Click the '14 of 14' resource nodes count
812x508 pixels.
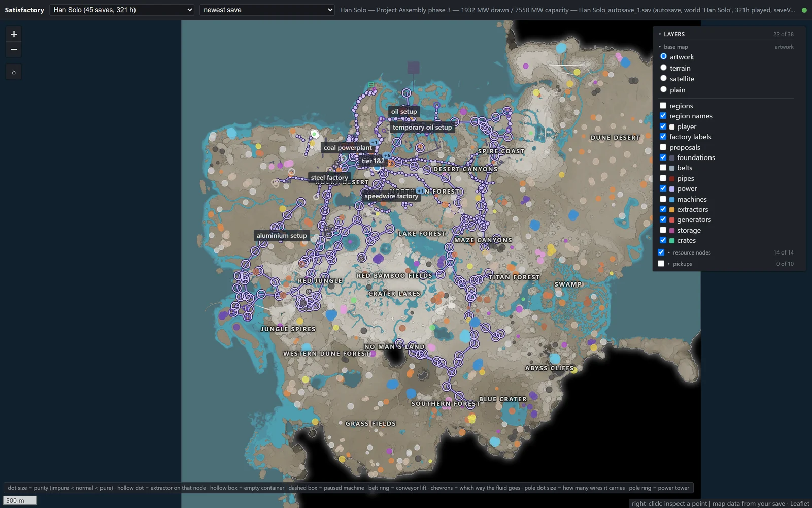point(784,252)
